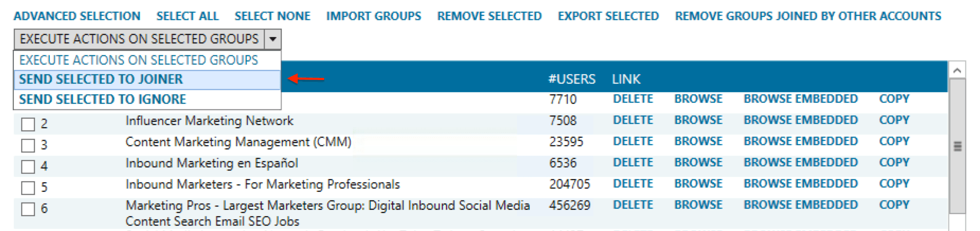The height and width of the screenshot is (231, 980).
Task: Choose Send Selected To Joiner option
Action: 101,79
